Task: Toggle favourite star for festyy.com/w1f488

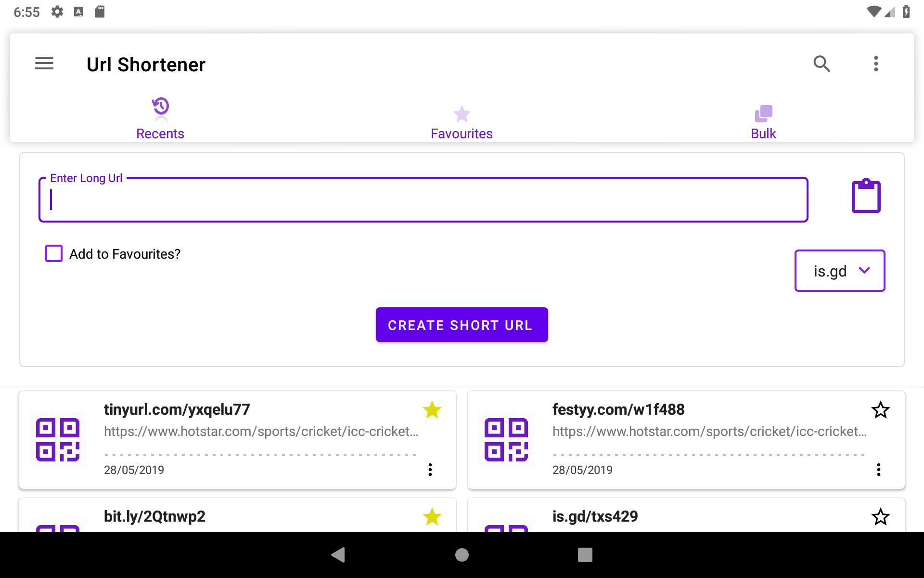Action: [881, 409]
